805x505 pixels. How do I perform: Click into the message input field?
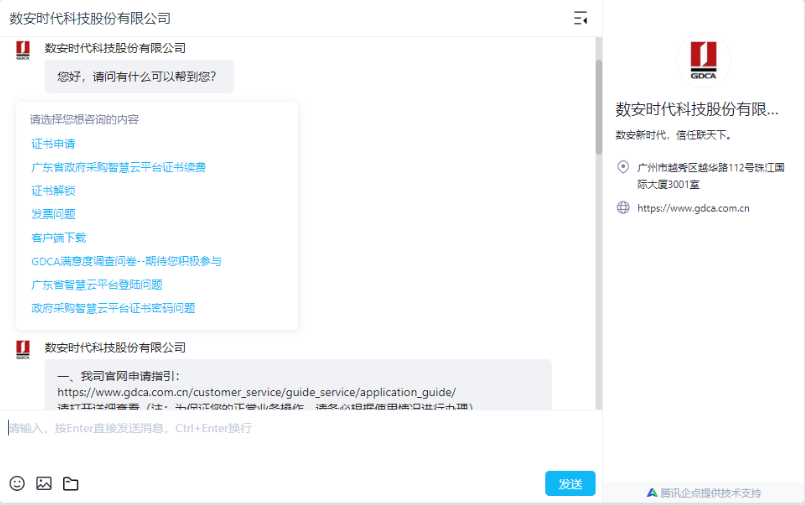(301, 439)
